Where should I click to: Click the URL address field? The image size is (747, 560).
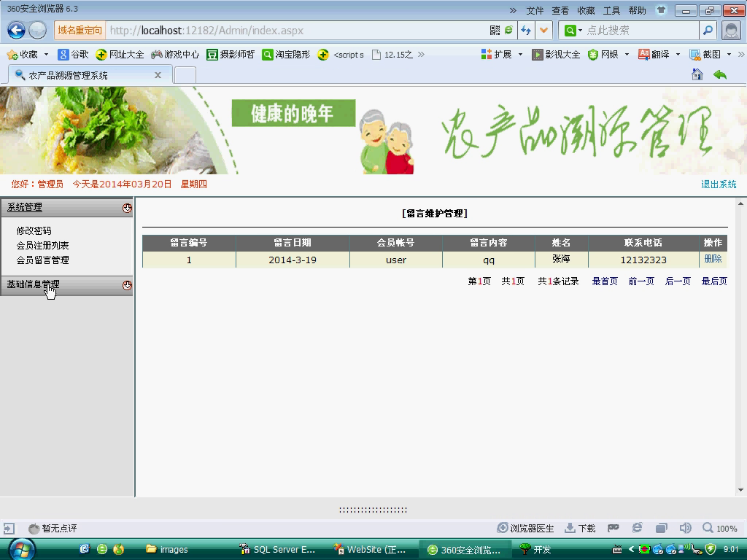point(298,31)
